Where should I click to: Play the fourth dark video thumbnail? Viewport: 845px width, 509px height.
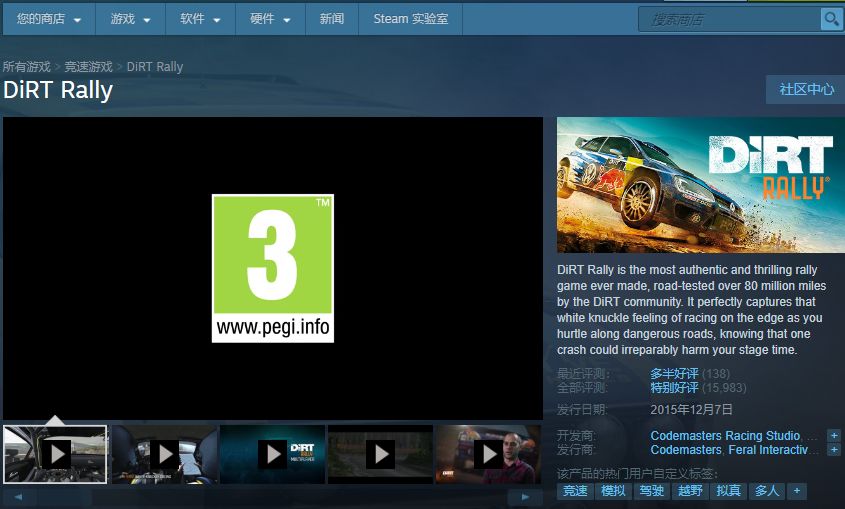[x=380, y=454]
